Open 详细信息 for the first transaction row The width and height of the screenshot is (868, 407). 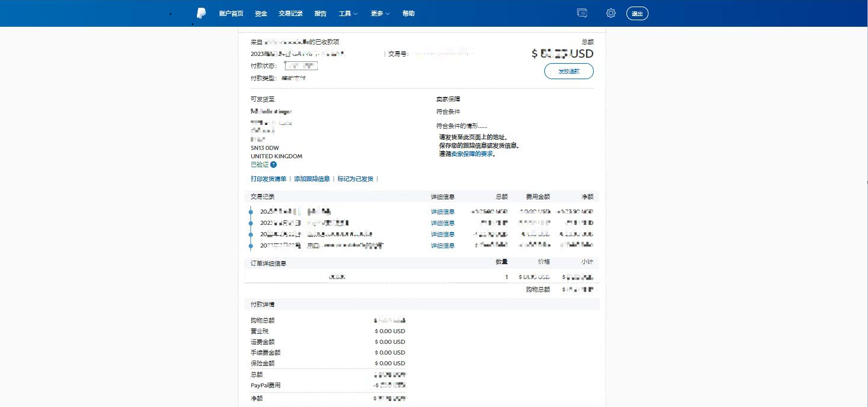point(443,212)
